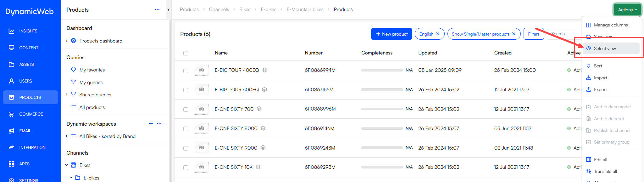This screenshot has height=182, width=644.
Task: Open the Email module from the sidebar
Action: pos(12,131)
